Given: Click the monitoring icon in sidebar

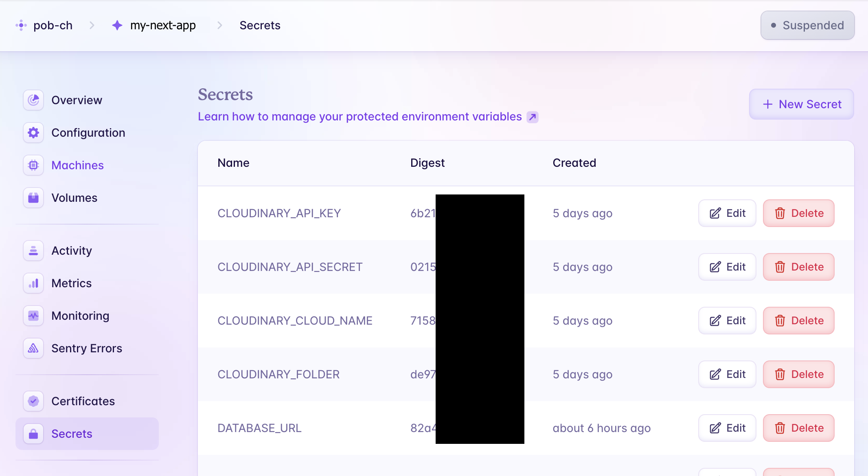Looking at the screenshot, I should click(x=33, y=316).
